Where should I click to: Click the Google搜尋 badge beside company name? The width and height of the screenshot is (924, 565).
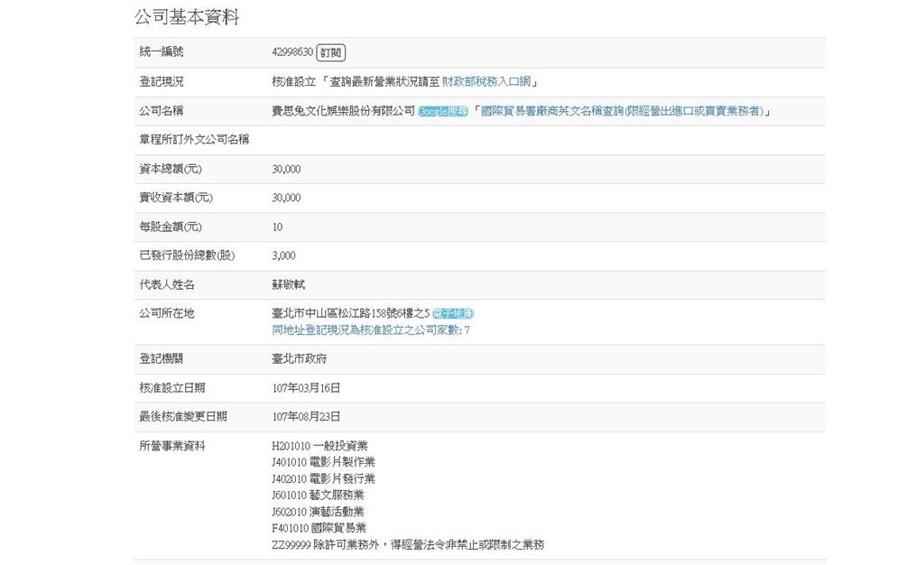pos(441,110)
